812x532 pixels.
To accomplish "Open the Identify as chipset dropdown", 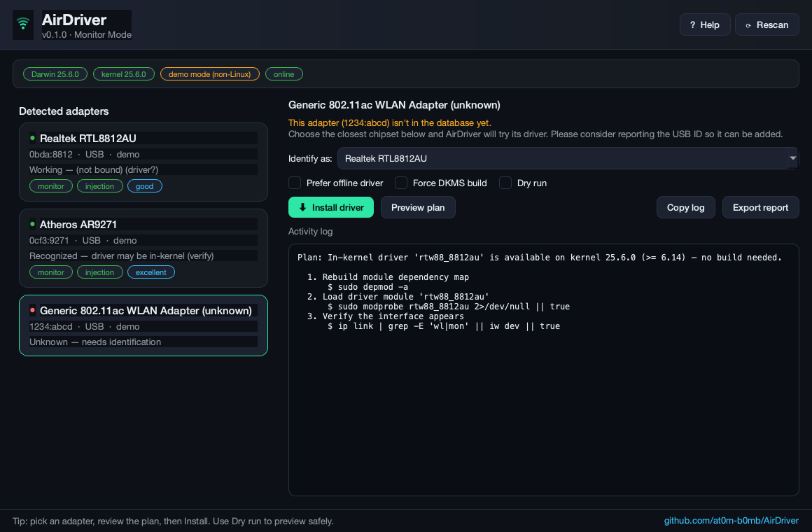I will coord(568,158).
